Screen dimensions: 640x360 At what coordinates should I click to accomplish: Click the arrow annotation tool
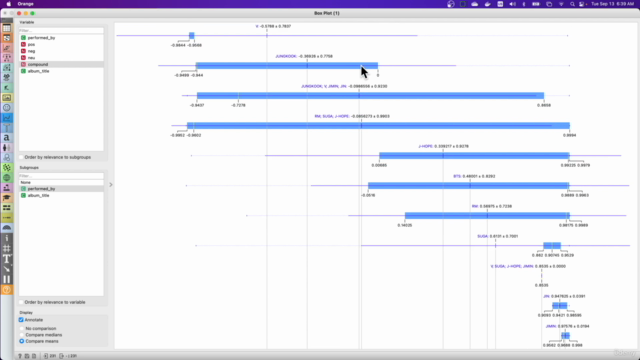[x=7, y=269]
